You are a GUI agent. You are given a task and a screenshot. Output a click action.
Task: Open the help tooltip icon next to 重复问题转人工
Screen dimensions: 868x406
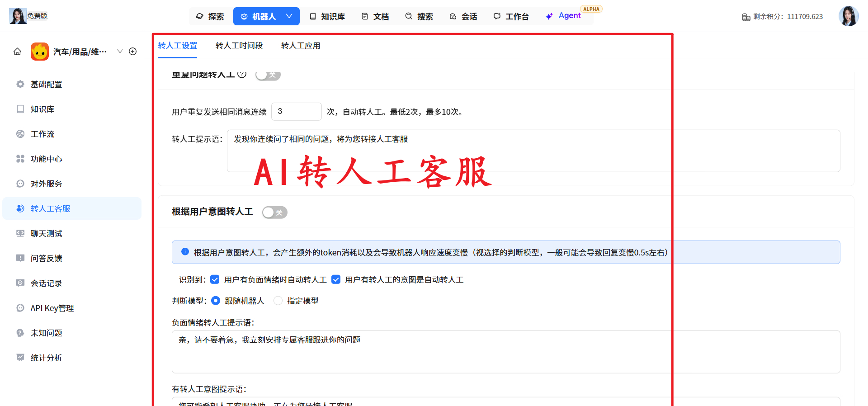pyautogui.click(x=242, y=74)
